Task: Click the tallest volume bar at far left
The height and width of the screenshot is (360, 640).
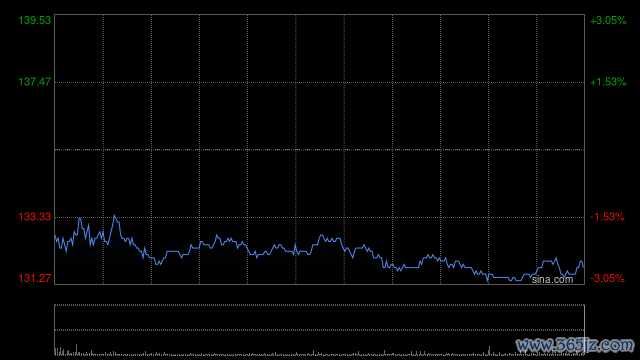Action: [x=76, y=350]
